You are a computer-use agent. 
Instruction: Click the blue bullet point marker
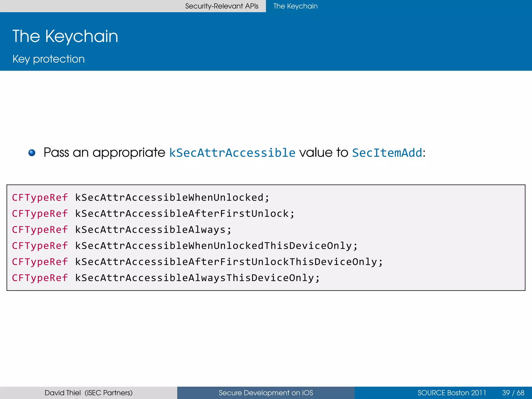[32, 152]
